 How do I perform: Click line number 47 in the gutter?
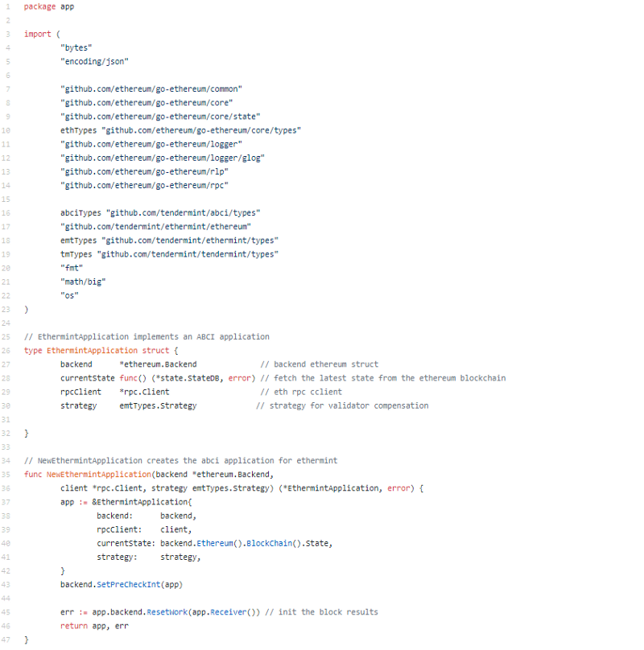tap(6, 640)
